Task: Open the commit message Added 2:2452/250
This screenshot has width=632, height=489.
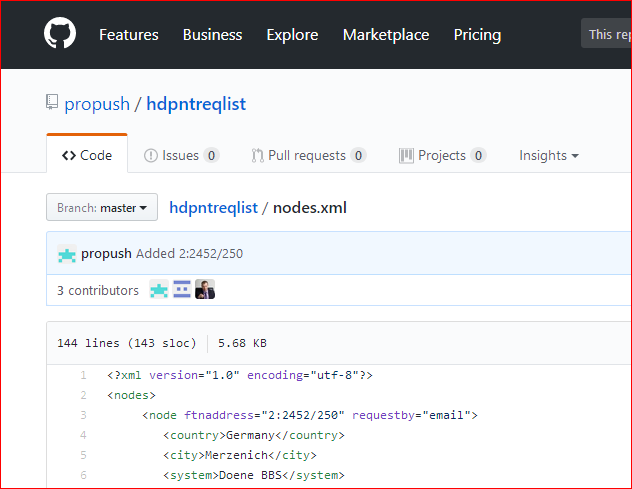Action: tap(189, 254)
